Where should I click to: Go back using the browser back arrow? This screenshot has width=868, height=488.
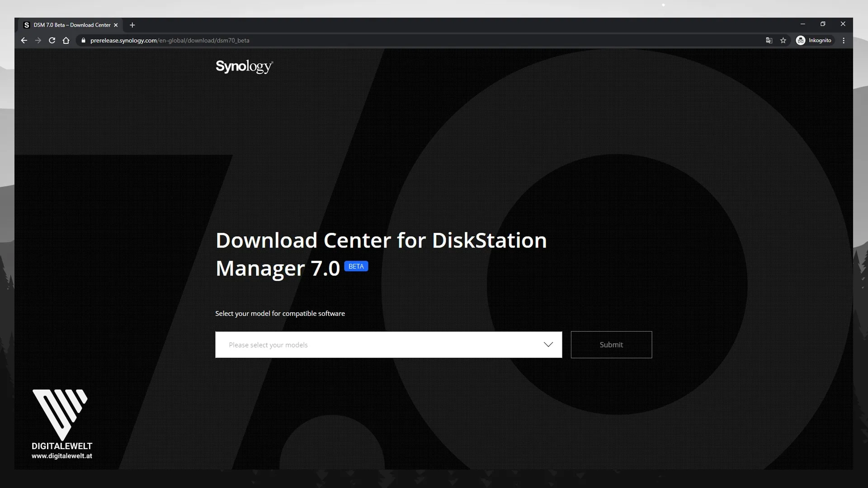24,41
